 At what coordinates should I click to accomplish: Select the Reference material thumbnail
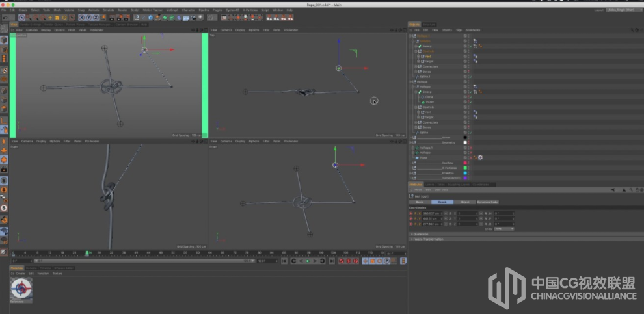click(21, 290)
